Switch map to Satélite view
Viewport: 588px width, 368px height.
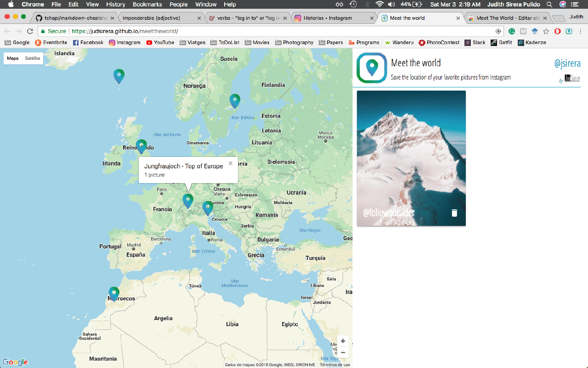33,58
